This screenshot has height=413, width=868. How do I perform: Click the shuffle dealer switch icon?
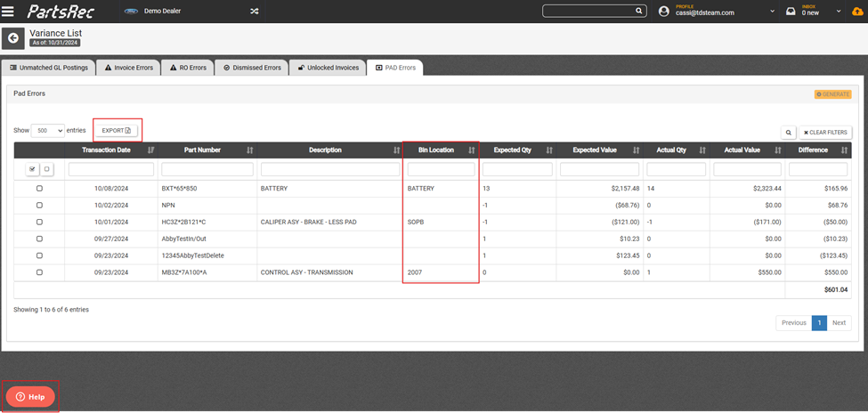254,11
